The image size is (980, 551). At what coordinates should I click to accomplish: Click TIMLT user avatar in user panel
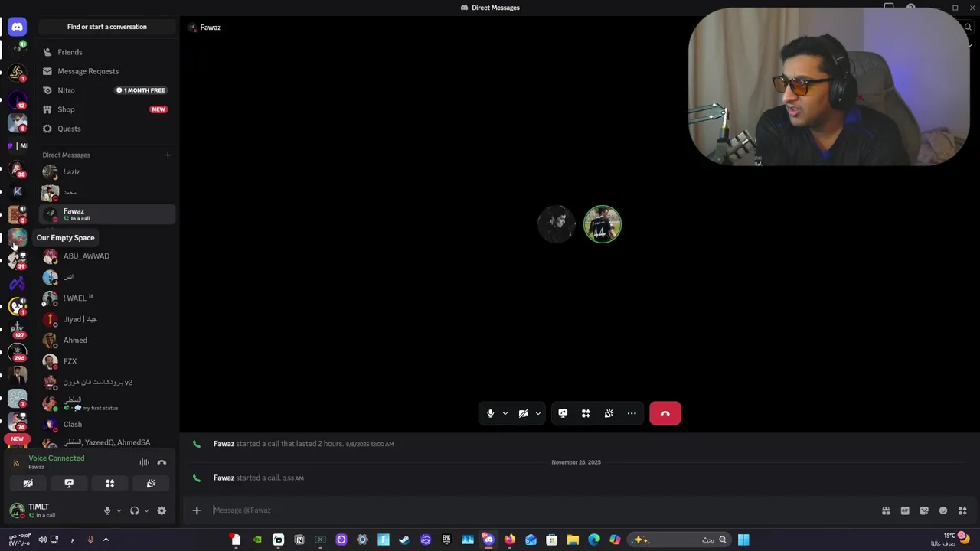[x=17, y=510]
